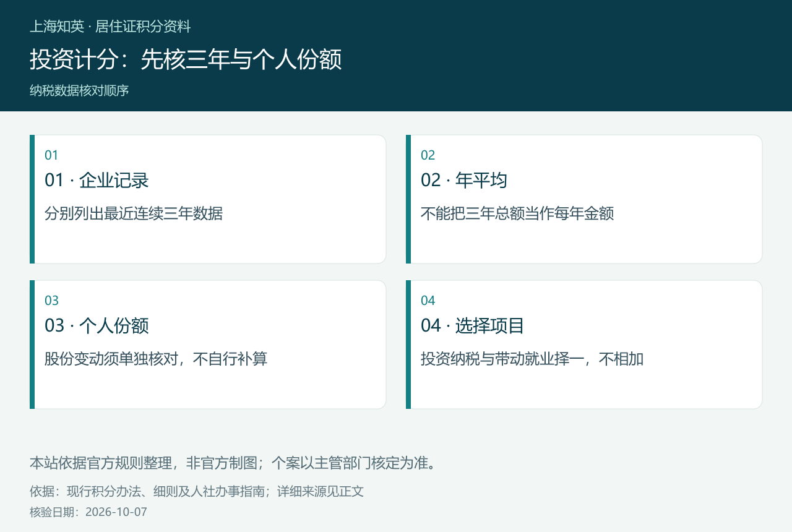
Task: Click the verification date 核验日期：2026-10-07
Action: click(x=88, y=512)
